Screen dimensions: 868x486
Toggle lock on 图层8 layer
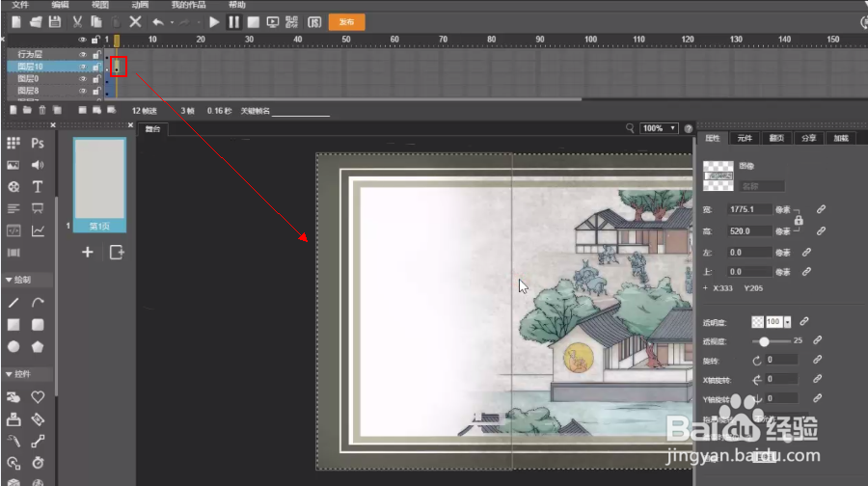click(x=96, y=91)
